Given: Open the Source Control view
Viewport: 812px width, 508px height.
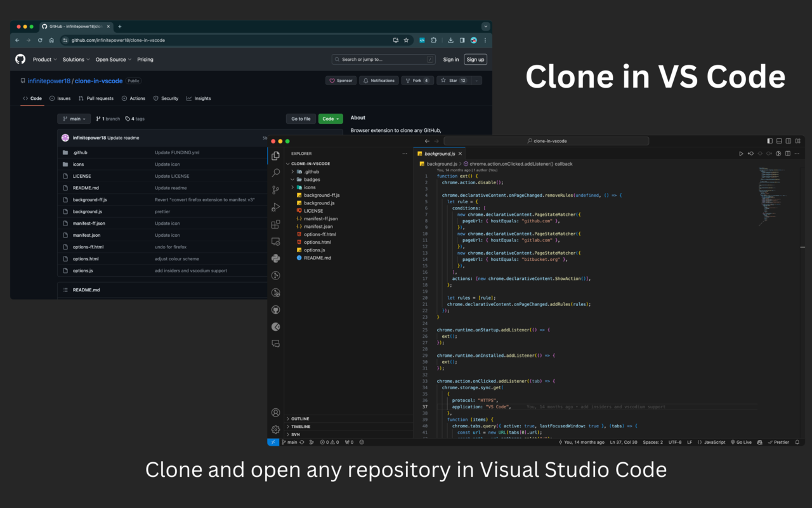Looking at the screenshot, I should coord(275,190).
